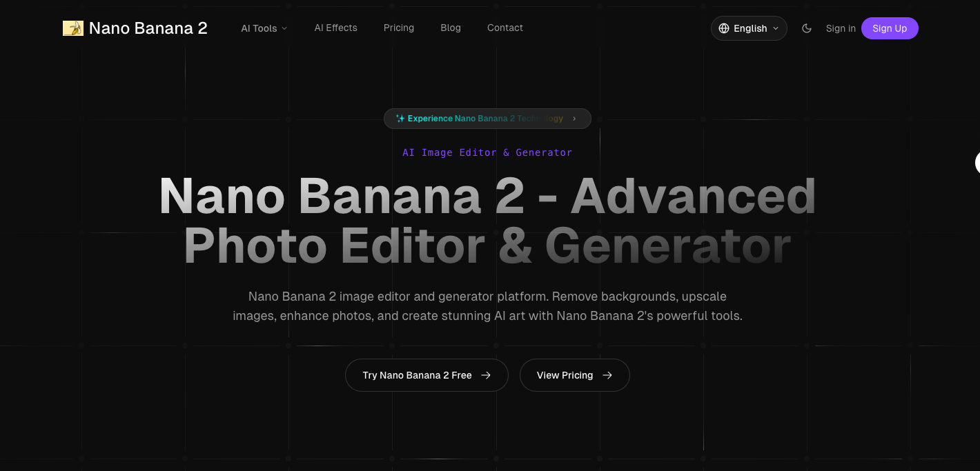Open the English language selector
Screen dimensions: 980x471
[x=749, y=28]
